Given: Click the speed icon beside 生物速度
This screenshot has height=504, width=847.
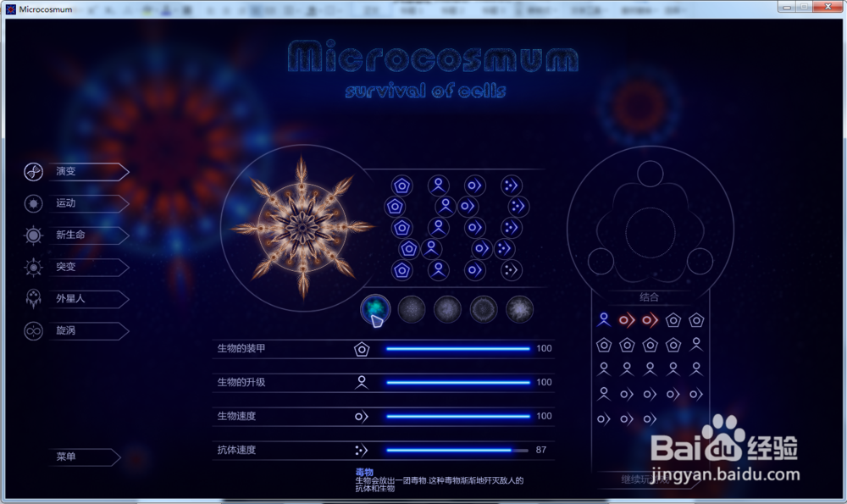Looking at the screenshot, I should [x=362, y=417].
